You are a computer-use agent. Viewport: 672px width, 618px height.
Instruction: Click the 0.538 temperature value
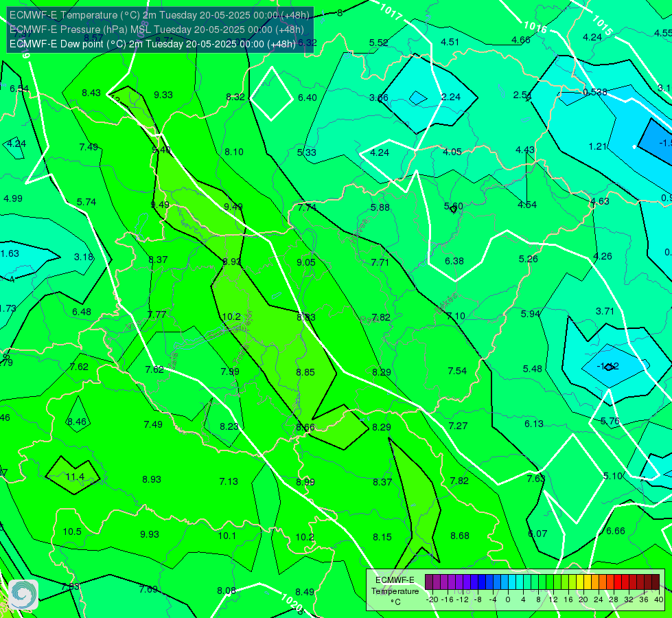click(x=595, y=92)
